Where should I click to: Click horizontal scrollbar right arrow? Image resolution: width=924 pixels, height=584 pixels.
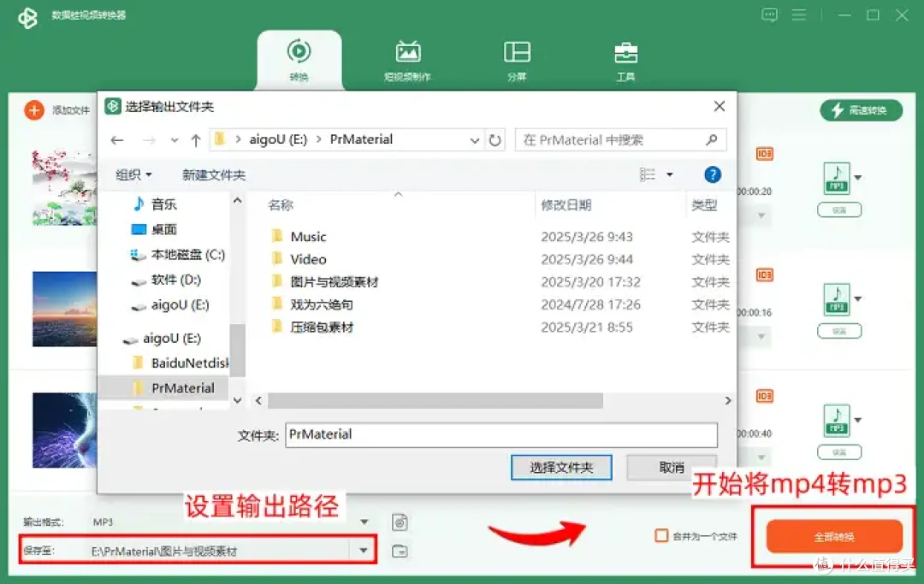[728, 400]
